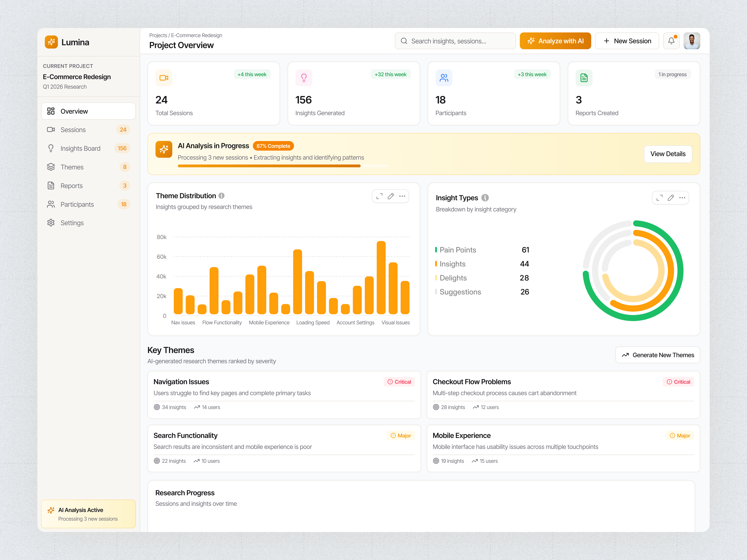747x560 pixels.
Task: Click View Details on AI analysis banner
Action: pyautogui.click(x=668, y=154)
